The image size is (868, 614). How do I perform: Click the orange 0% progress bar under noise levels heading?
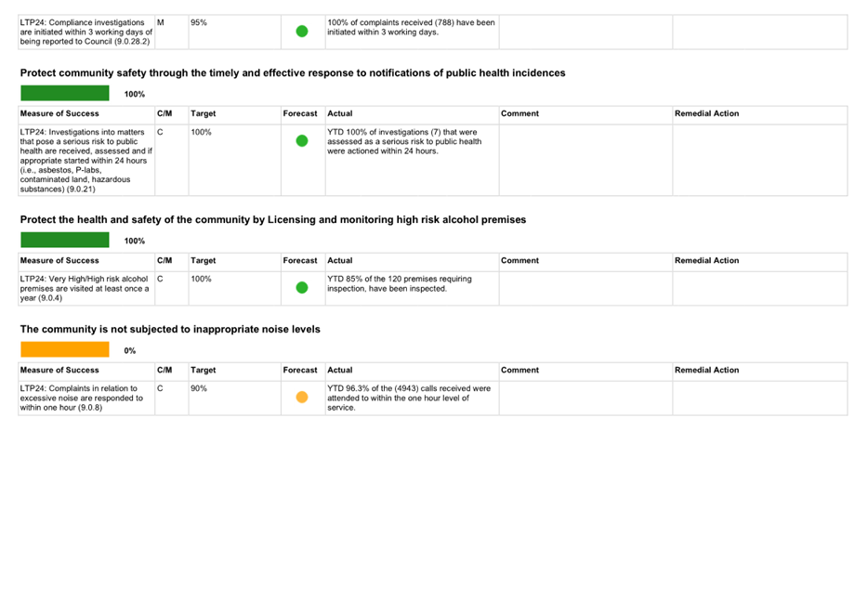[65, 350]
